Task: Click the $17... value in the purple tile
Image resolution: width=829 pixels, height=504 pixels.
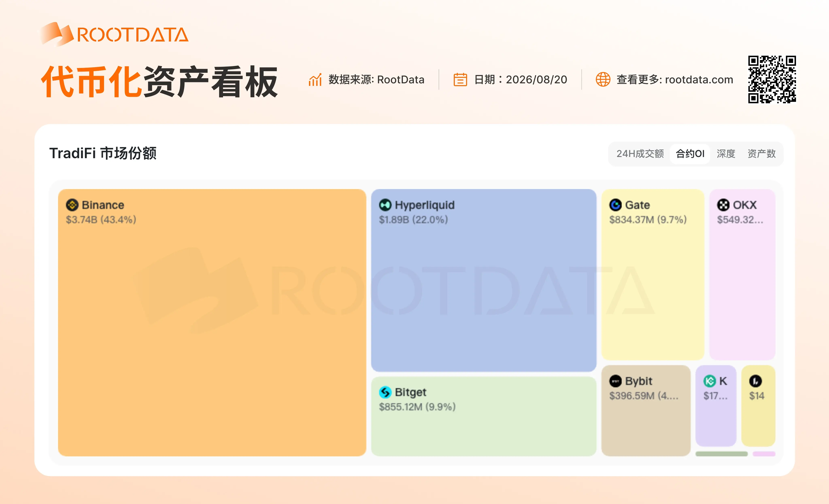Action: 715,396
